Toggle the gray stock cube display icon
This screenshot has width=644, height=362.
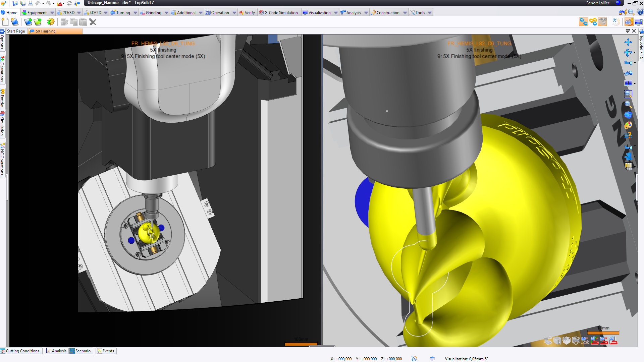click(557, 341)
